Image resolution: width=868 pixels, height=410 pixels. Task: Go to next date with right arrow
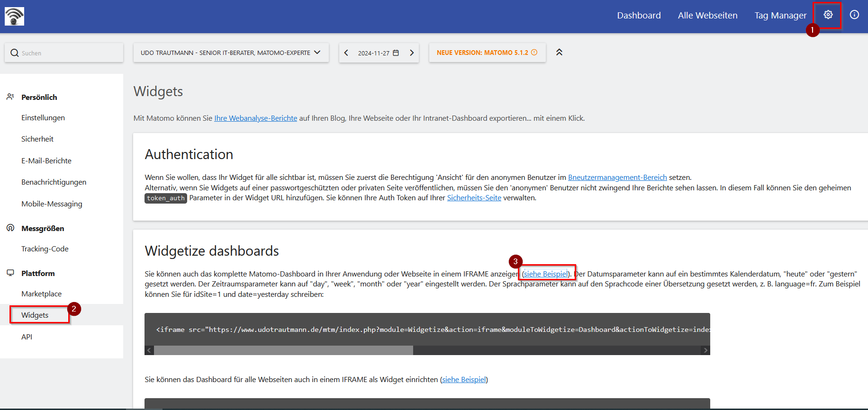click(x=412, y=53)
